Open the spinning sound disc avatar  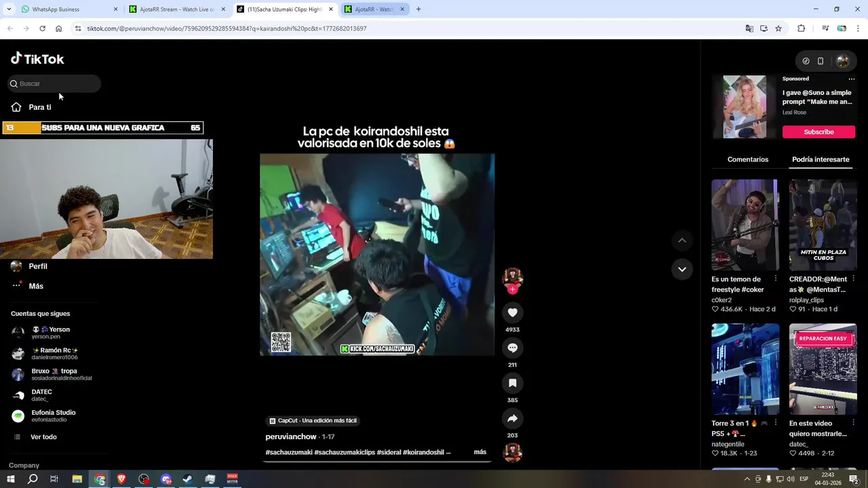(x=512, y=452)
